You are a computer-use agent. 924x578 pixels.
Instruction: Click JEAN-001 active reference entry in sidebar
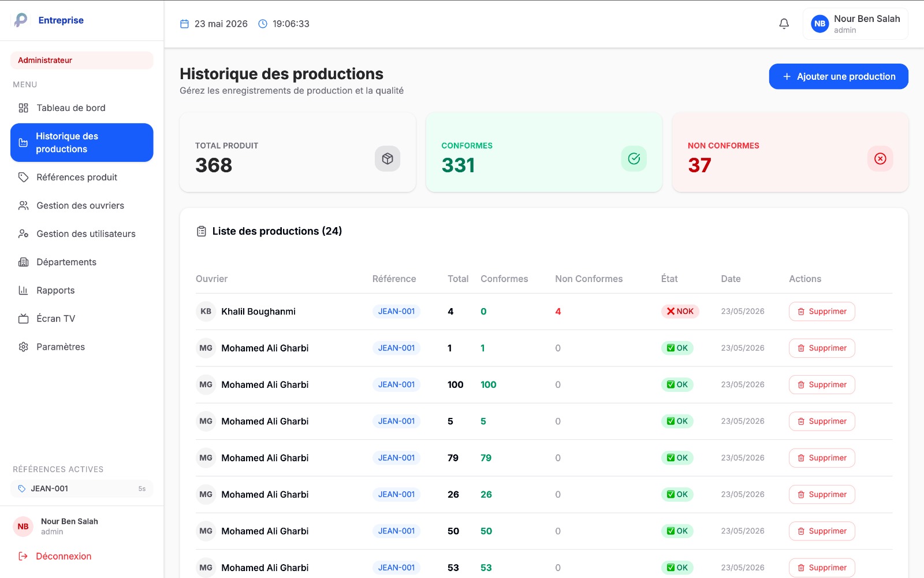(x=82, y=488)
